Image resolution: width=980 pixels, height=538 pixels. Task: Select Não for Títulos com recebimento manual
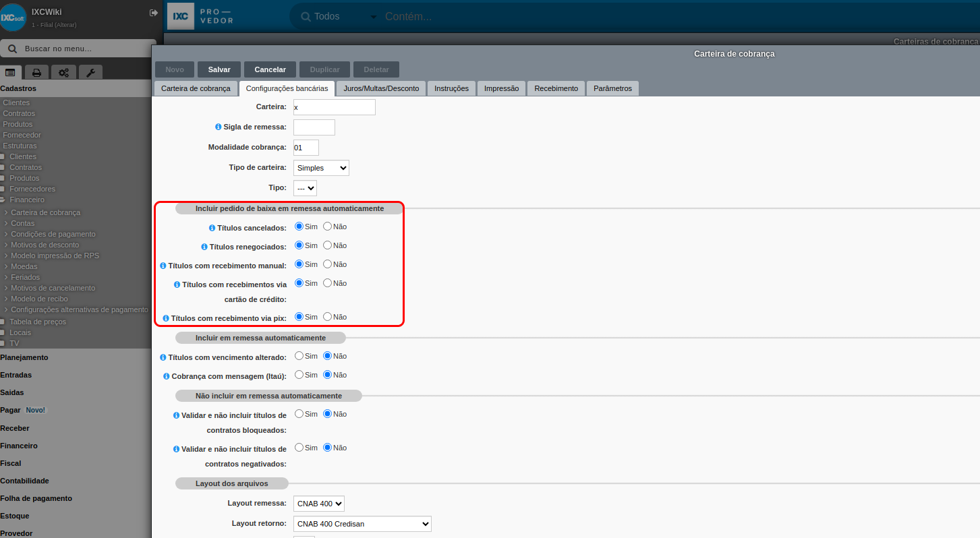coord(327,264)
